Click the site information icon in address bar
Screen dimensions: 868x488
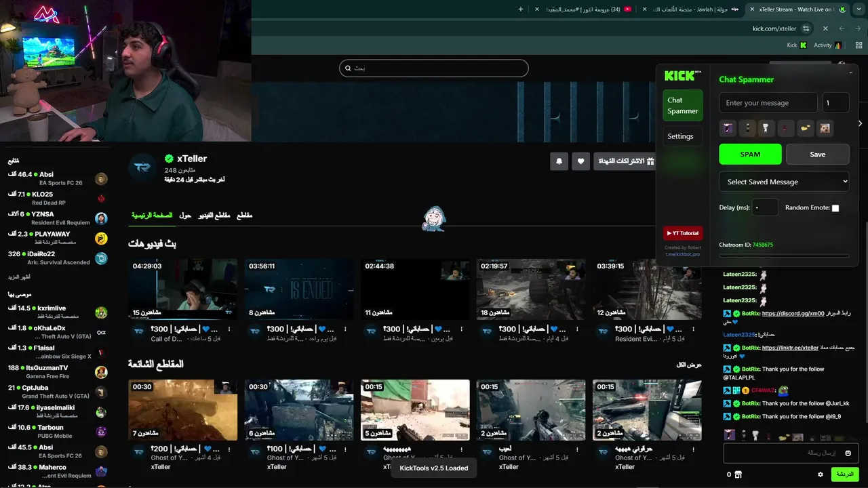(x=806, y=28)
